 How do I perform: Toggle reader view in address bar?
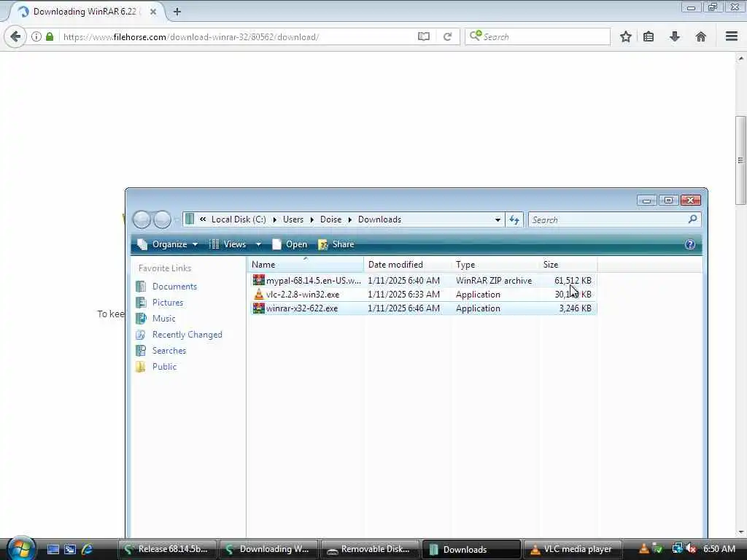pyautogui.click(x=424, y=36)
